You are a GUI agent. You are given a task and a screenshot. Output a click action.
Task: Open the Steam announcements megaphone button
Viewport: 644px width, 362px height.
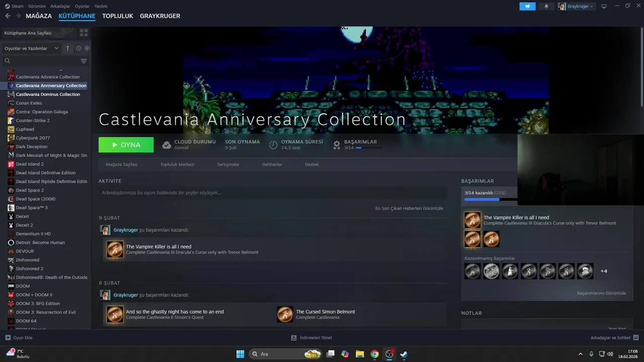tap(527, 6)
